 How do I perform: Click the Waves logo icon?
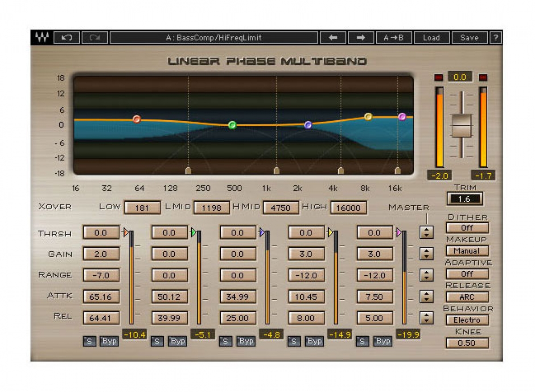41,38
